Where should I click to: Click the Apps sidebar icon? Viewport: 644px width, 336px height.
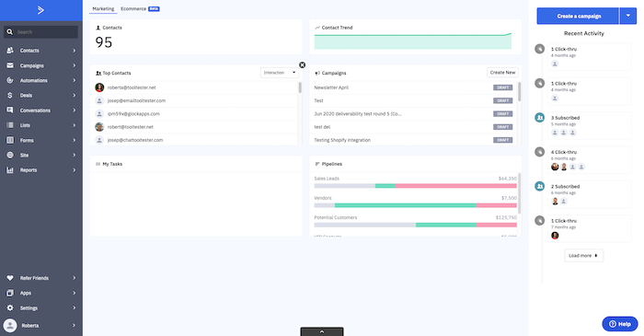(x=10, y=293)
